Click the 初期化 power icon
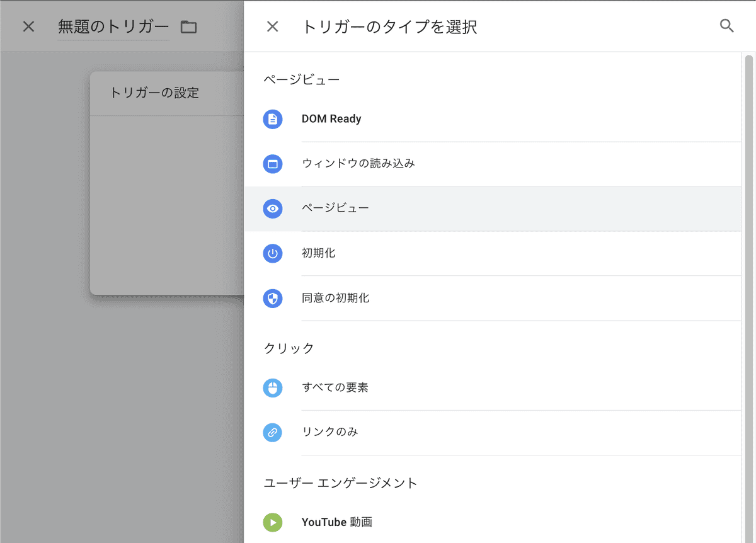The image size is (756, 543). [273, 253]
